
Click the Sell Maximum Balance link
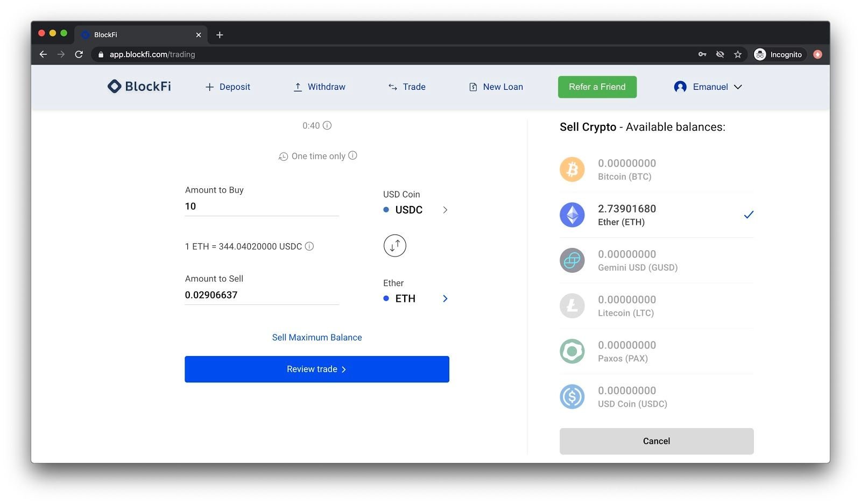(x=317, y=337)
